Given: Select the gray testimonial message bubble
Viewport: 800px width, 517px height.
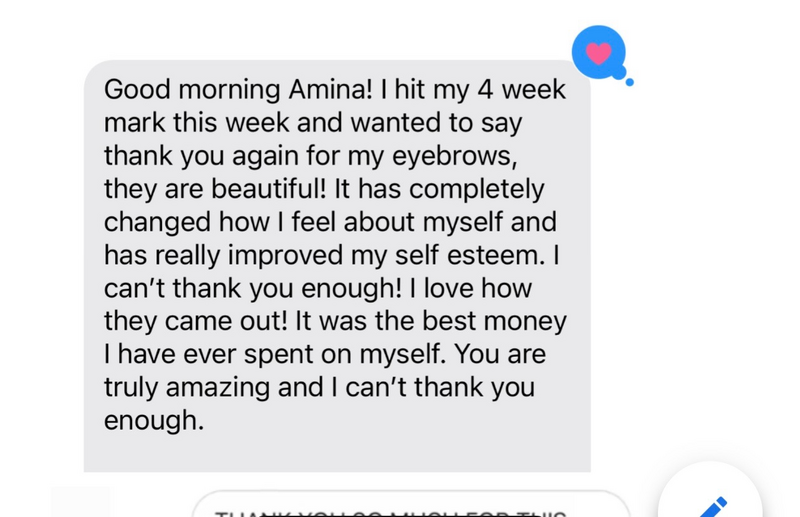Looking at the screenshot, I should [337, 266].
